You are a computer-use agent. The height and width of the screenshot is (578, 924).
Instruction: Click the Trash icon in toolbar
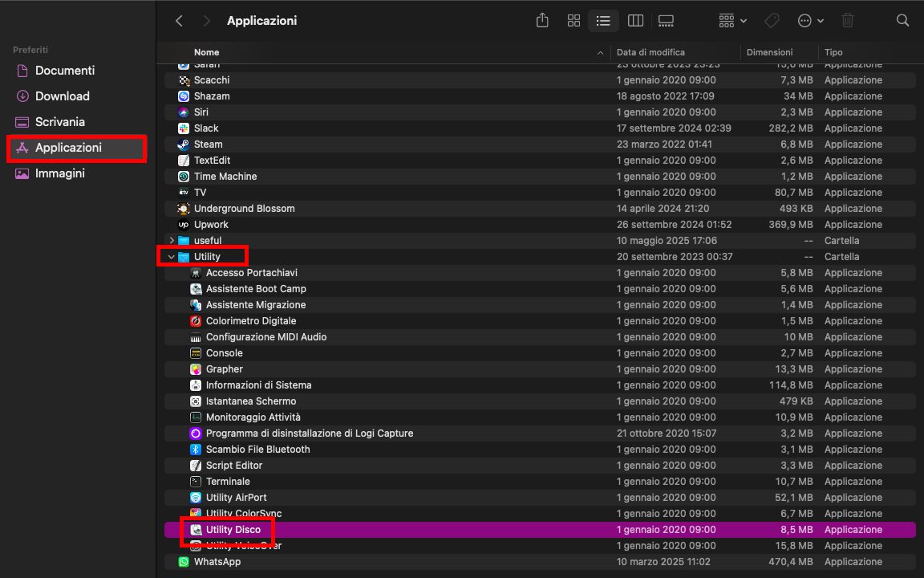[846, 20]
